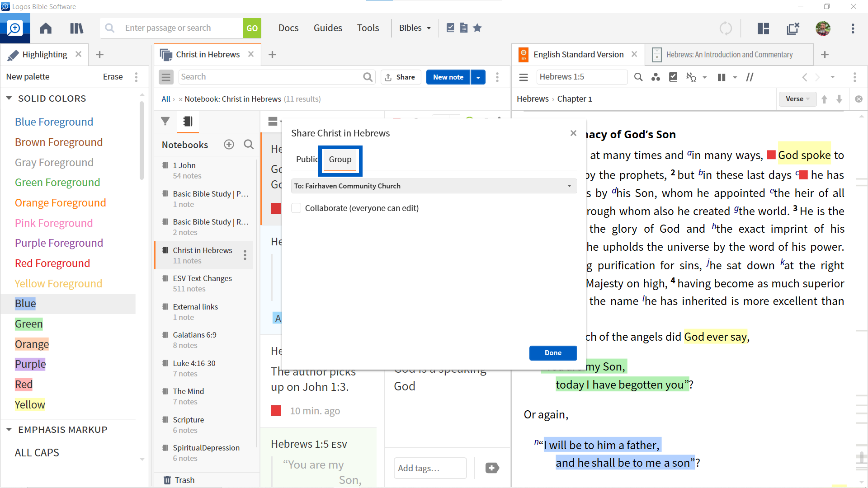Go to next verse with down arrow
The image size is (868, 488).
click(840, 99)
